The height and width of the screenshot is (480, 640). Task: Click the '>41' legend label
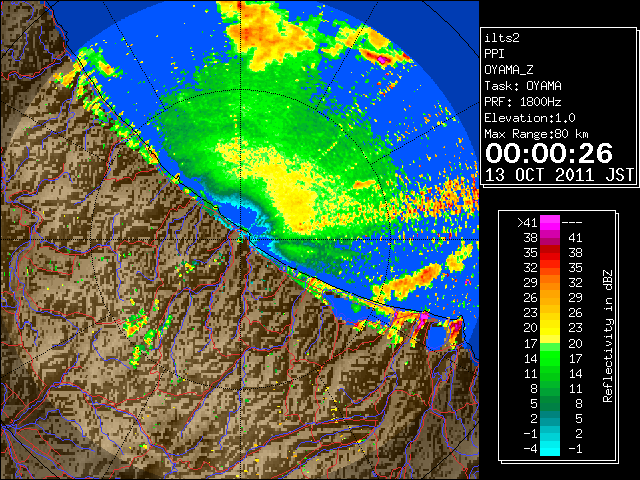(527, 222)
